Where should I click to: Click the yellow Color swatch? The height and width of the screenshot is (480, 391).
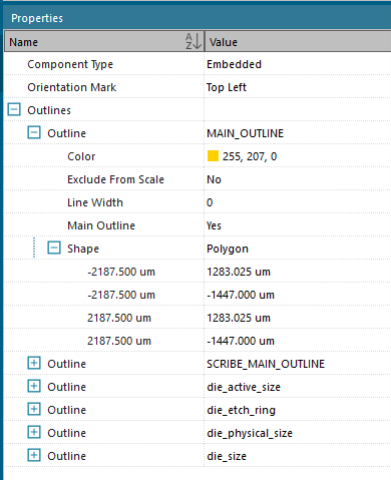[213, 156]
